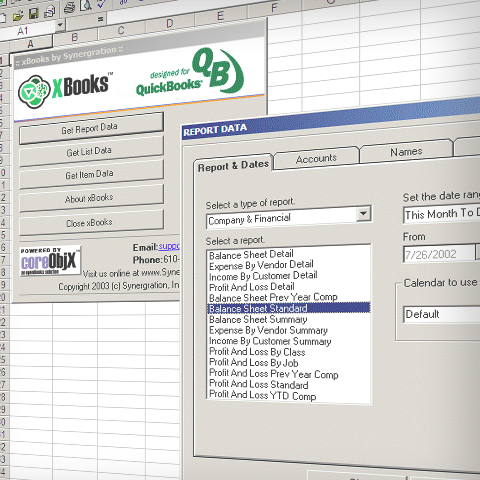Click the Company & Financial combo box
This screenshot has height=480, width=480.
pyautogui.click(x=289, y=218)
